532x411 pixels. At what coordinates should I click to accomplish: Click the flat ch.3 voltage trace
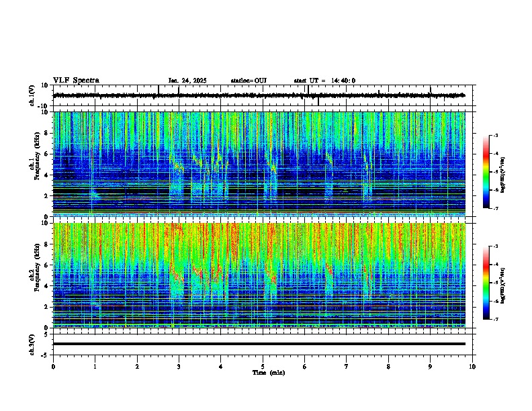click(x=259, y=344)
